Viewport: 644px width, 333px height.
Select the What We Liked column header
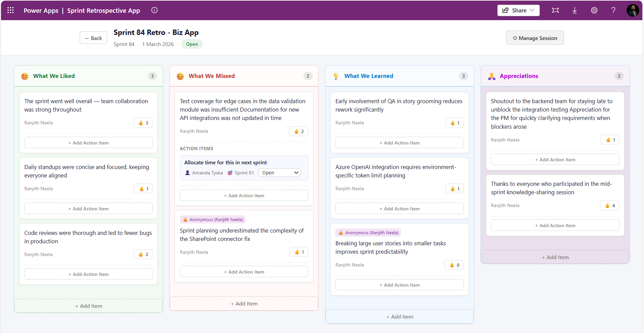(54, 76)
